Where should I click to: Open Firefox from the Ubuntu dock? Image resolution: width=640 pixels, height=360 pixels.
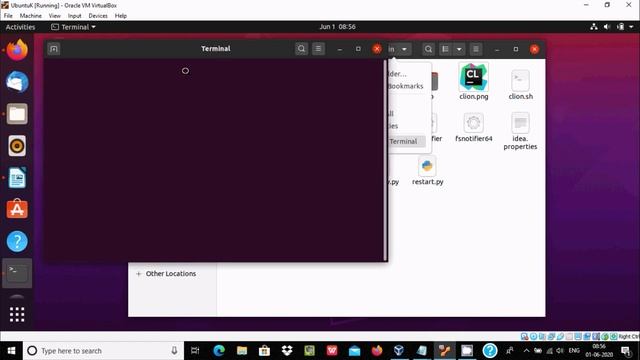pyautogui.click(x=17, y=50)
